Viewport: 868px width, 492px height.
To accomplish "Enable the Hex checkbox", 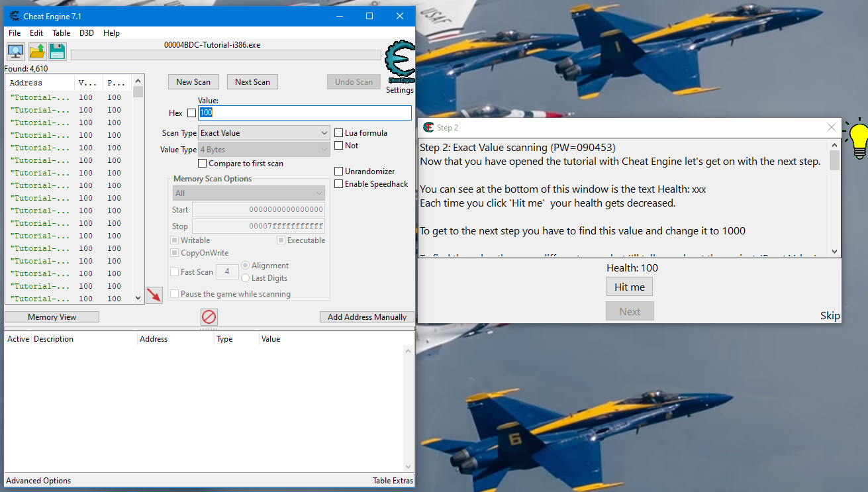I will coord(190,113).
